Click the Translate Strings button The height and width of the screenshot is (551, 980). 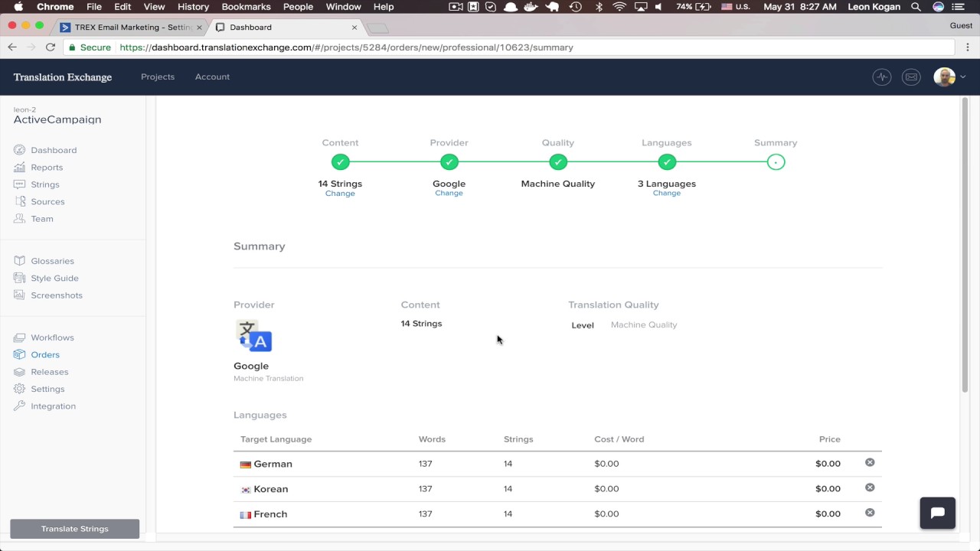pyautogui.click(x=75, y=529)
